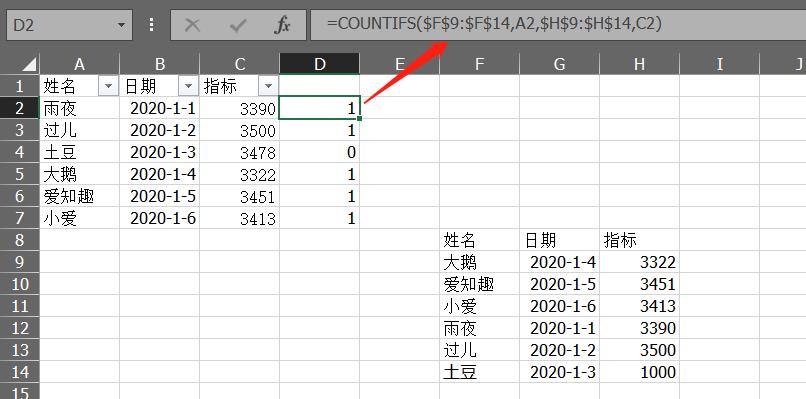Select row 14 header
Viewport: 806px width, 399px height.
coord(20,372)
